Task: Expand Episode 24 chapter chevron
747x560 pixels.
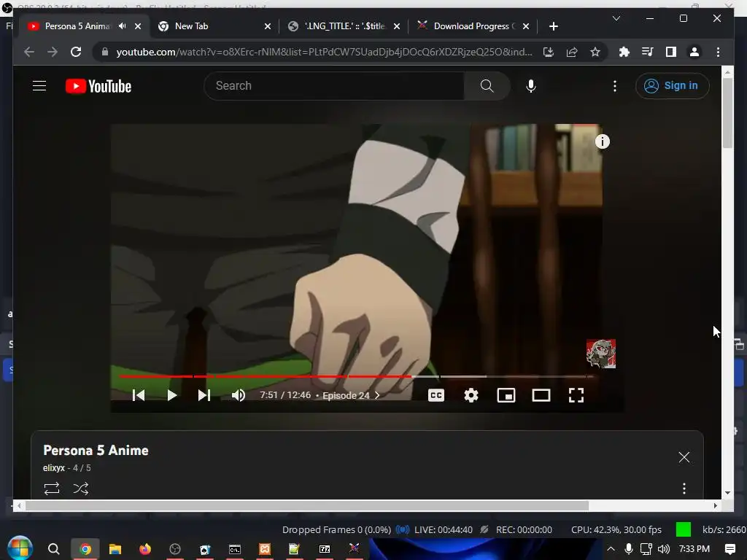Action: (x=377, y=395)
